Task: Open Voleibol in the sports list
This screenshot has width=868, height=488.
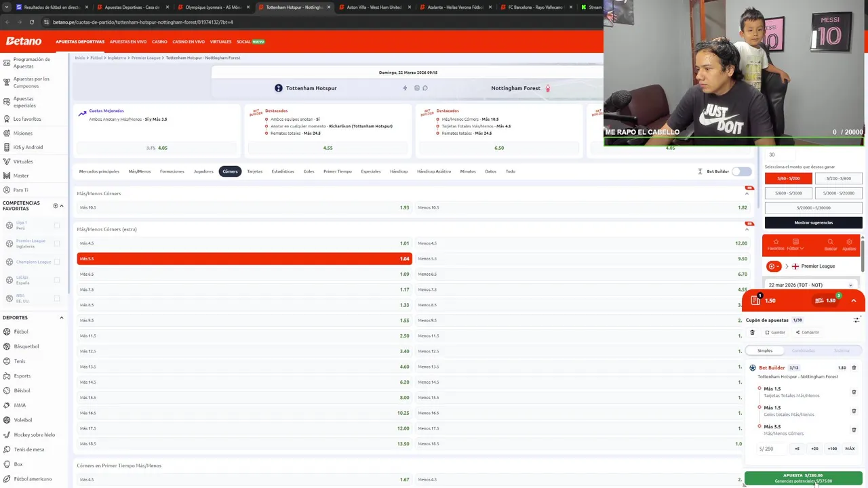Action: tap(23, 420)
